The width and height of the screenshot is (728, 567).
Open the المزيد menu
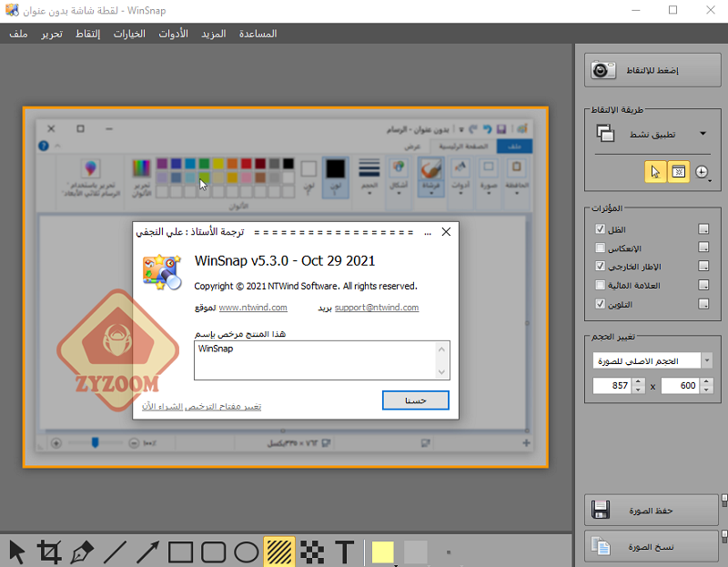(x=214, y=34)
